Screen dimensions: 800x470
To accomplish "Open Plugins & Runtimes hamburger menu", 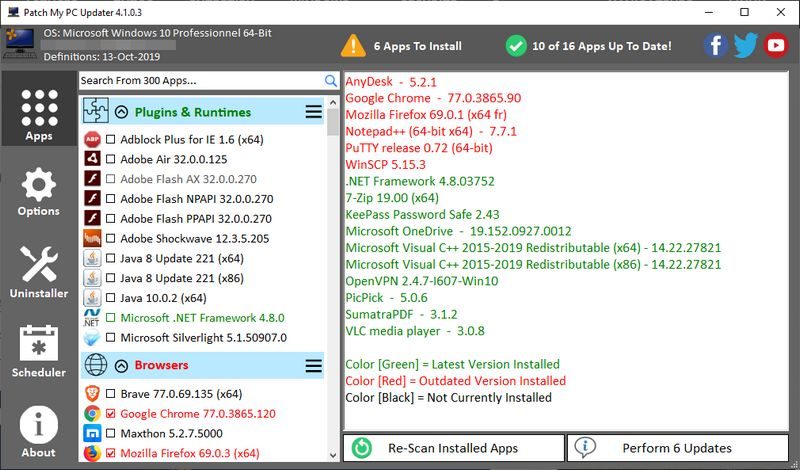I will point(313,112).
